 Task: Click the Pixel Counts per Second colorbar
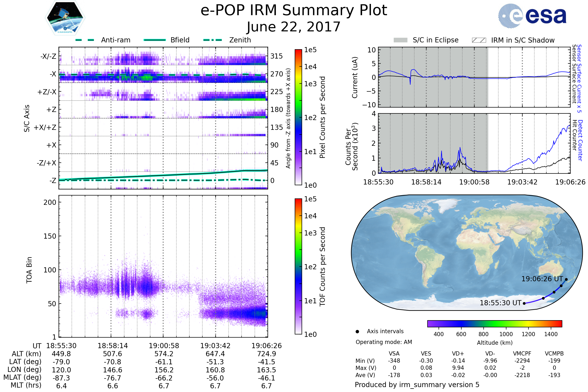[298, 117]
